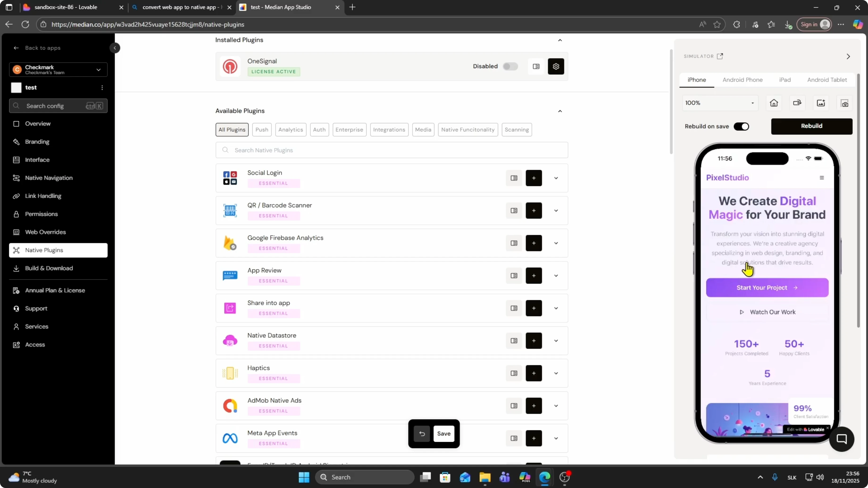Screen dimensions: 868x488
Task: Take a simulator screenshot icon
Action: (x=844, y=103)
